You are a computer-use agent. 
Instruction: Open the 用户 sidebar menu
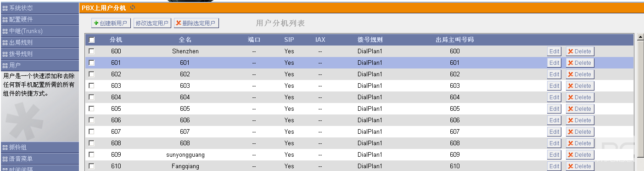(x=39, y=65)
